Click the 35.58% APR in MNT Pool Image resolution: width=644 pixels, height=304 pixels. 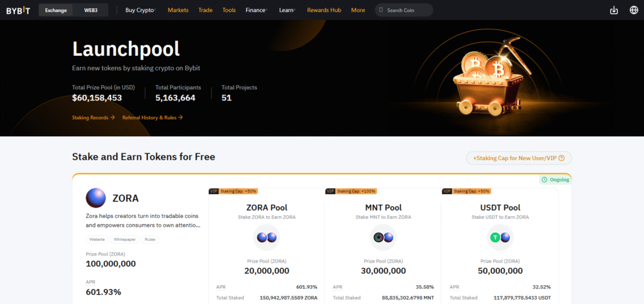pos(426,287)
